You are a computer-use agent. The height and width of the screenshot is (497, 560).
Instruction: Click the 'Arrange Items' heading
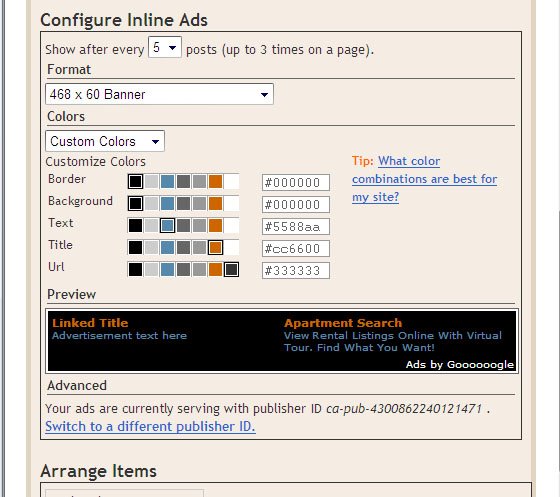point(99,471)
